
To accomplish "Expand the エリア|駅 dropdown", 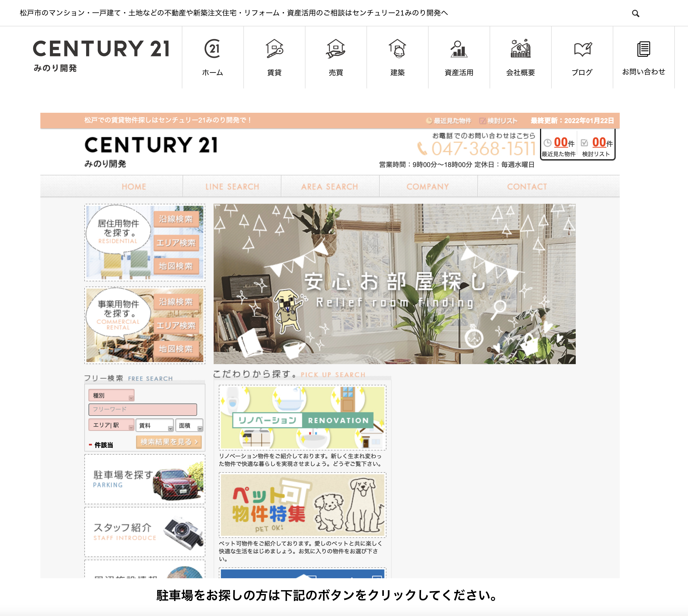I will 111,425.
